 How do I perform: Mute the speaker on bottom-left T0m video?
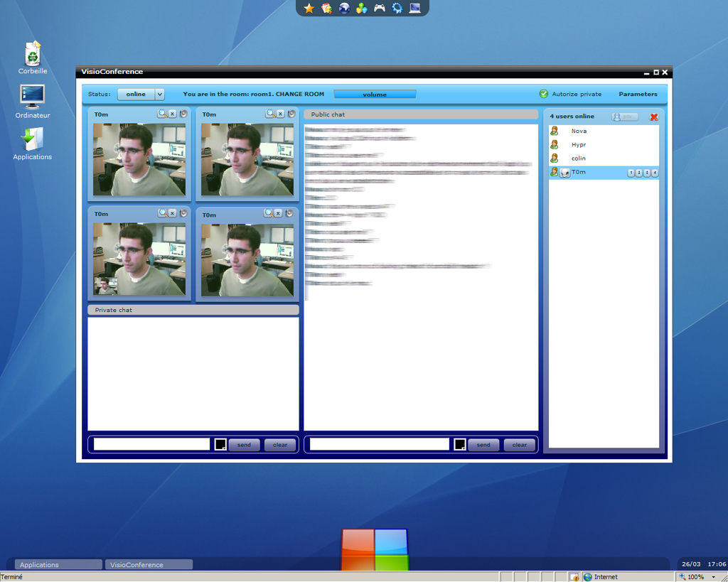tap(183, 213)
